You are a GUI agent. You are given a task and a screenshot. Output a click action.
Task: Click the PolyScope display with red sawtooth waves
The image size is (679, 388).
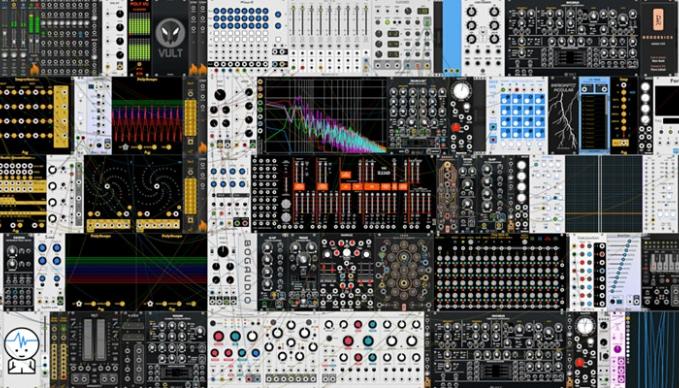pos(147,122)
